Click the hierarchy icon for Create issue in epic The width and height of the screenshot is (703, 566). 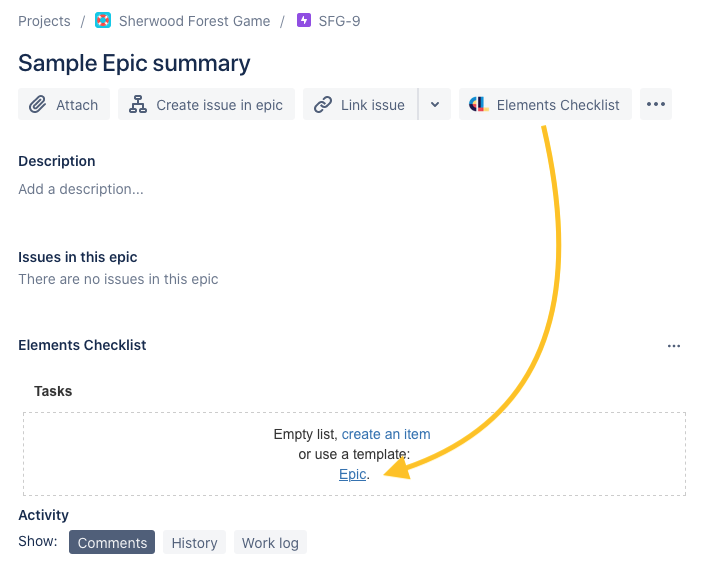click(138, 104)
